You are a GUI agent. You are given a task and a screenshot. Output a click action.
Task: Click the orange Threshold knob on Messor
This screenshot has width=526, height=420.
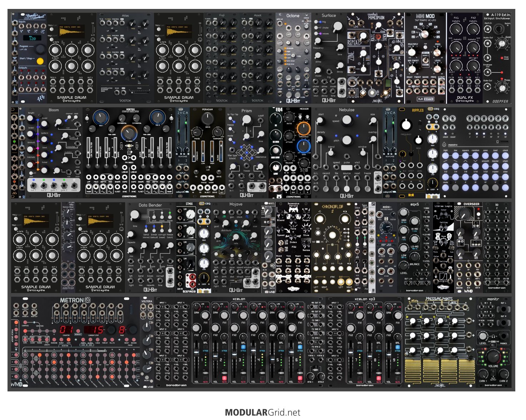tap(303, 129)
